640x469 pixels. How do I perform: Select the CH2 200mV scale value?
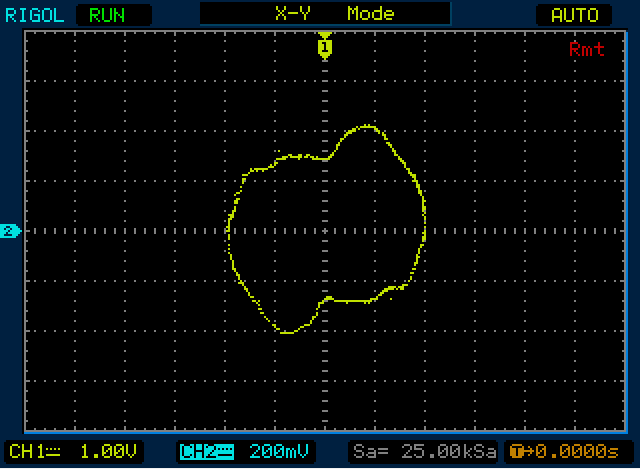pos(279,452)
